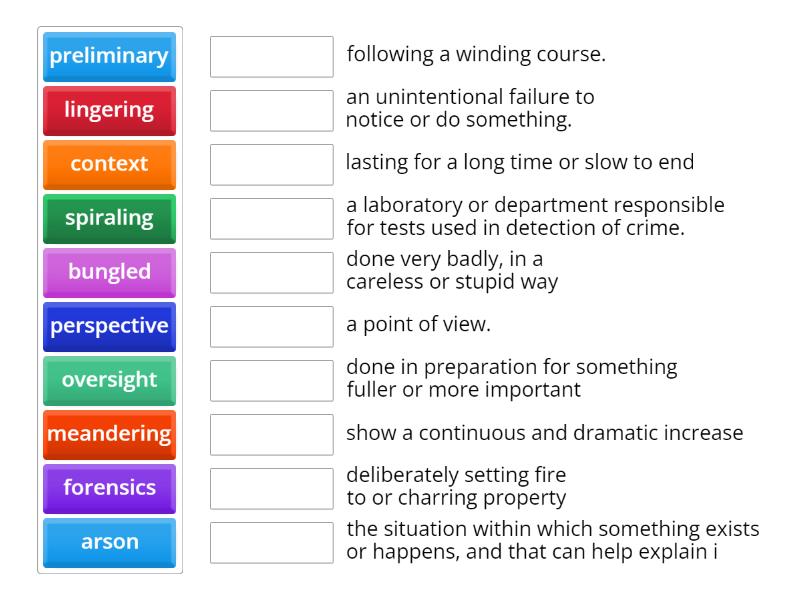The width and height of the screenshot is (800, 600).
Task: Select box for 'the situation within which' definition
Action: 271,542
